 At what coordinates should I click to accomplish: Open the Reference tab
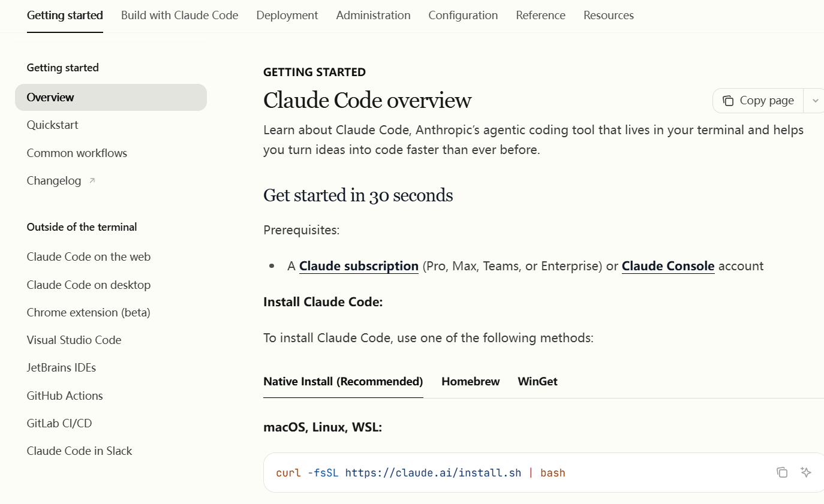pyautogui.click(x=540, y=16)
